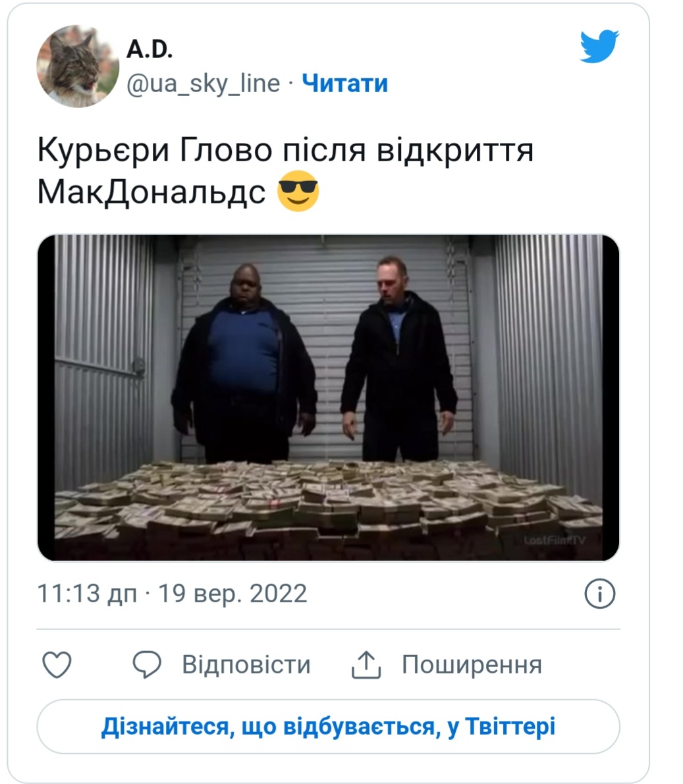Click the Поширення share label
This screenshot has height=784, width=683.
(472, 664)
